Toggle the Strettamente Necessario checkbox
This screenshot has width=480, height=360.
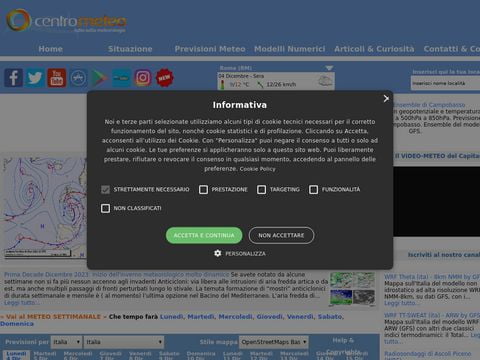[x=105, y=190]
